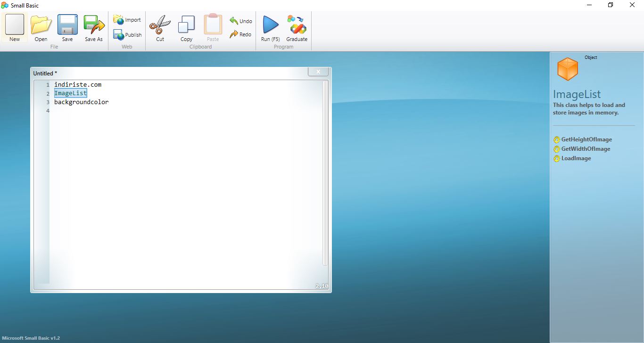Publish the program to the web
This screenshot has width=644, height=343.
pyautogui.click(x=127, y=35)
